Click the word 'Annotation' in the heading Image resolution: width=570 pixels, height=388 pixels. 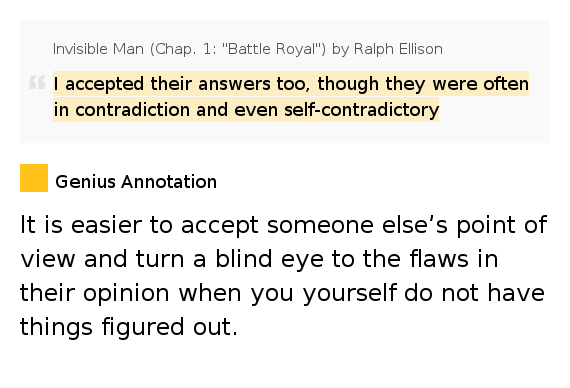[169, 181]
